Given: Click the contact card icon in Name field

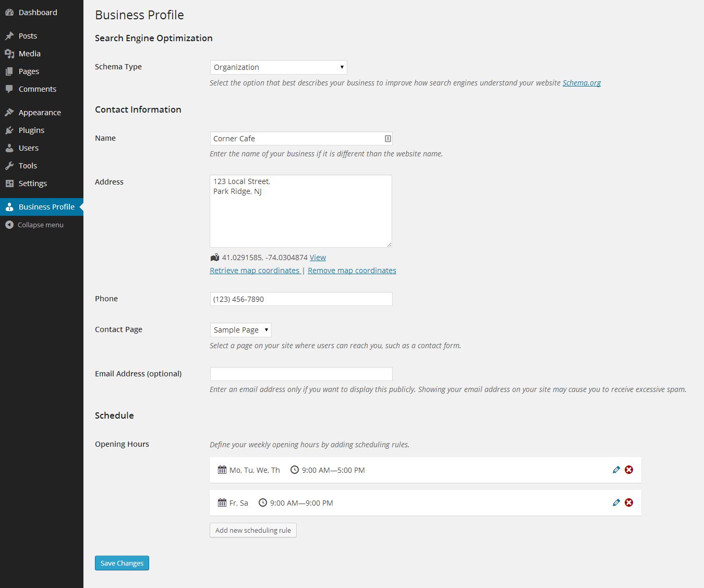Looking at the screenshot, I should (387, 139).
